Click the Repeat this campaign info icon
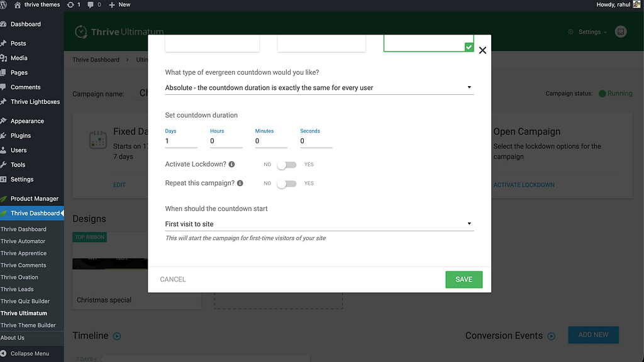This screenshot has height=362, width=644. click(x=240, y=184)
